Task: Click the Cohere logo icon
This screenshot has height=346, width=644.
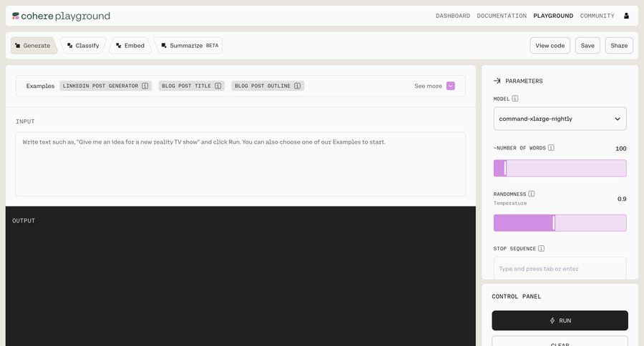Action: pos(16,16)
